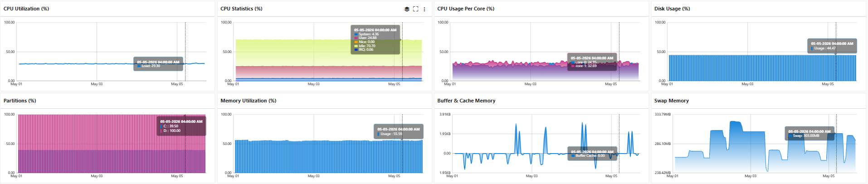Image resolution: width=868 pixels, height=184 pixels.
Task: Select the Partitions (%) panel header
Action: click(x=20, y=101)
